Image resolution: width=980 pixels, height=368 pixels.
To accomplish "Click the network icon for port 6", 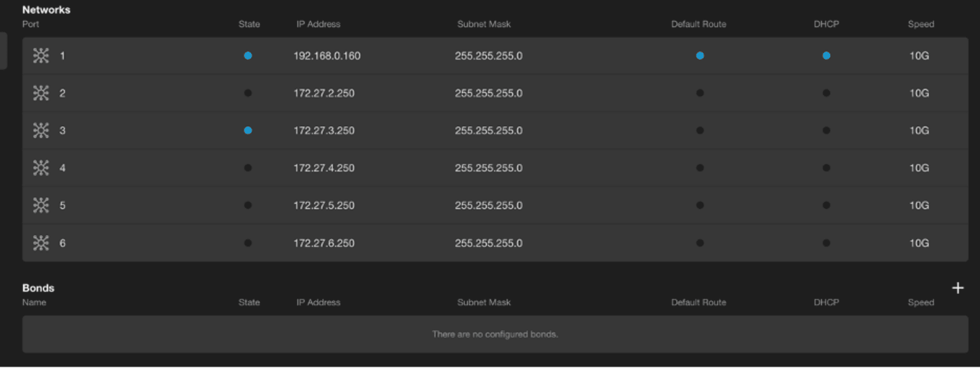I will (x=41, y=243).
